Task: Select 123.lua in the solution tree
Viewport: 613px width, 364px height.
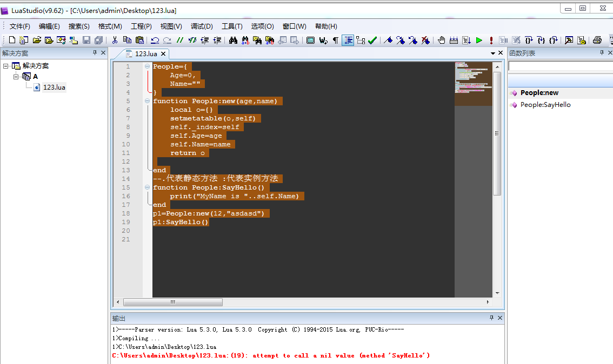Action: tap(54, 87)
